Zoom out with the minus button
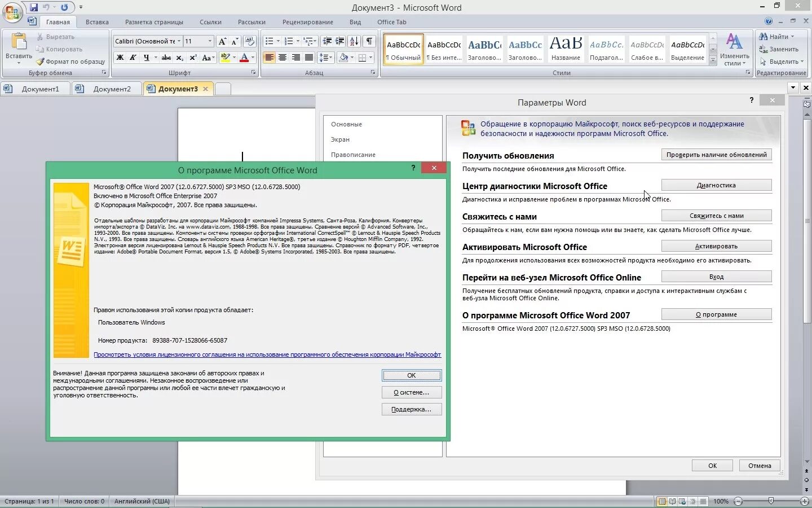Screen dimensions: 812x508 point(739,501)
